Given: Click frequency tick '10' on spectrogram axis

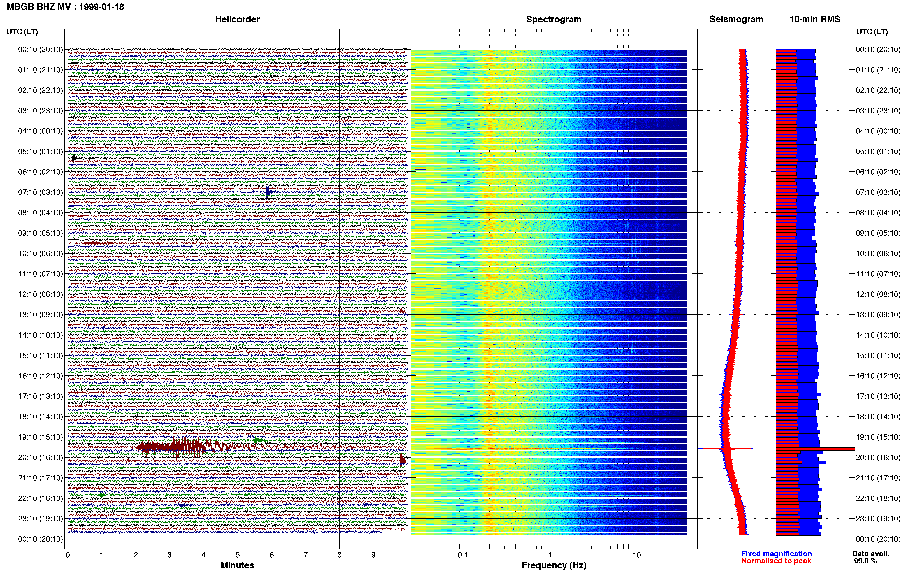Looking at the screenshot, I should [636, 555].
